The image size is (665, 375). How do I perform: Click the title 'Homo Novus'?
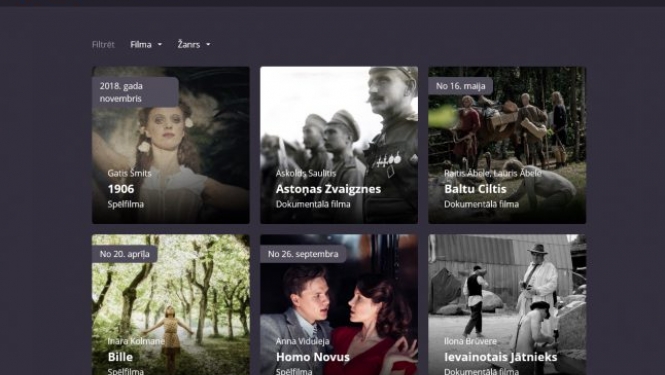coord(313,357)
